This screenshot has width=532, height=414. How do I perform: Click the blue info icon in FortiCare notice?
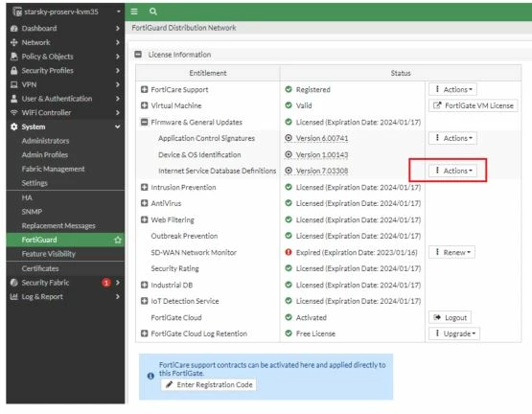click(x=150, y=376)
